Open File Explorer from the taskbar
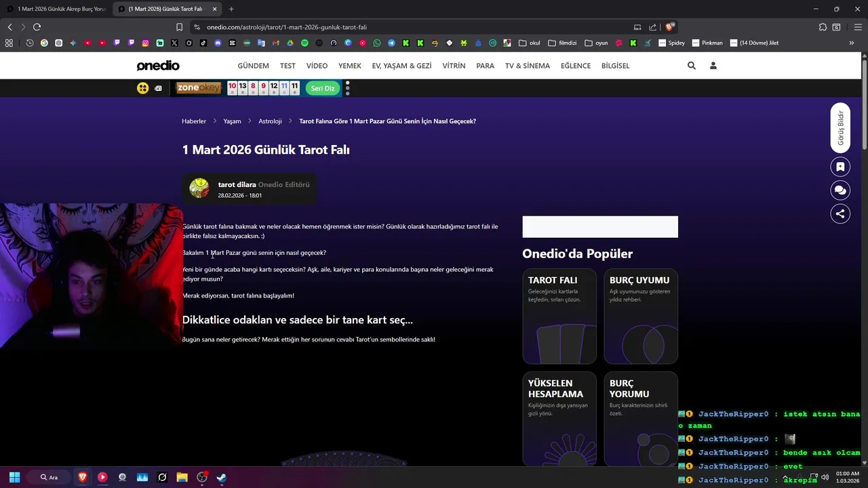The width and height of the screenshot is (868, 488). pos(182,477)
